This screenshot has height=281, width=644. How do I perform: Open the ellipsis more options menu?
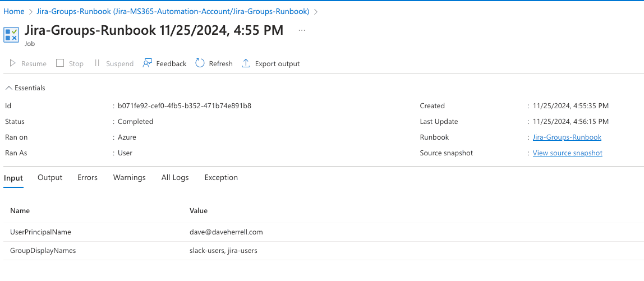[x=302, y=30]
